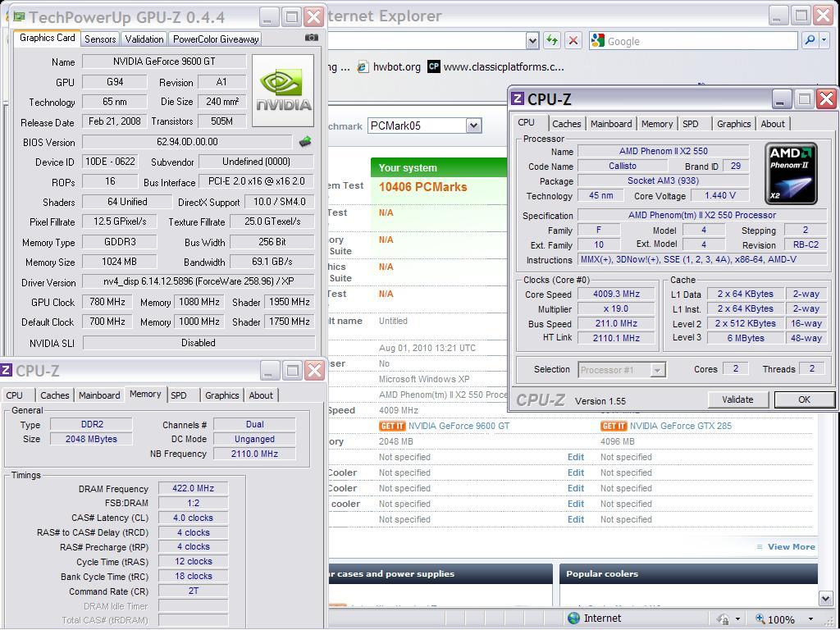Click the Driver Version field in GPU-Z

click(x=199, y=281)
